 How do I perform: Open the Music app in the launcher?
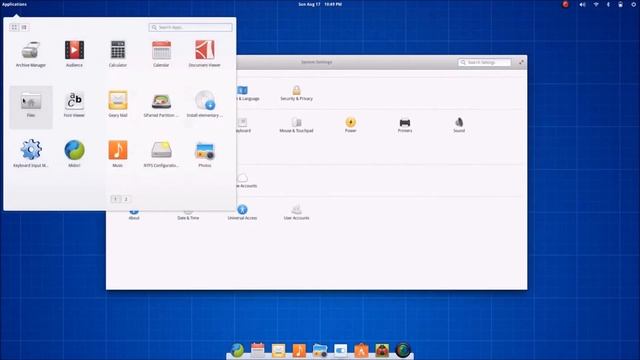pos(118,154)
